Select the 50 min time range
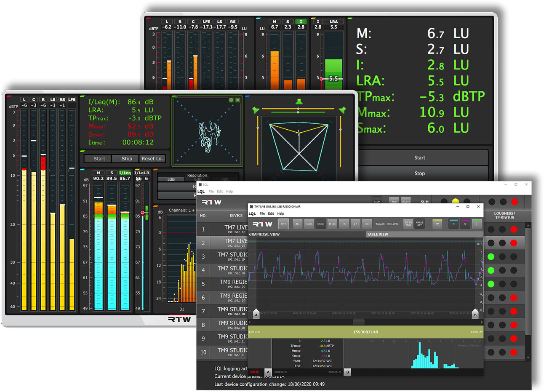Viewport: 544px width, 392px height. point(332,224)
